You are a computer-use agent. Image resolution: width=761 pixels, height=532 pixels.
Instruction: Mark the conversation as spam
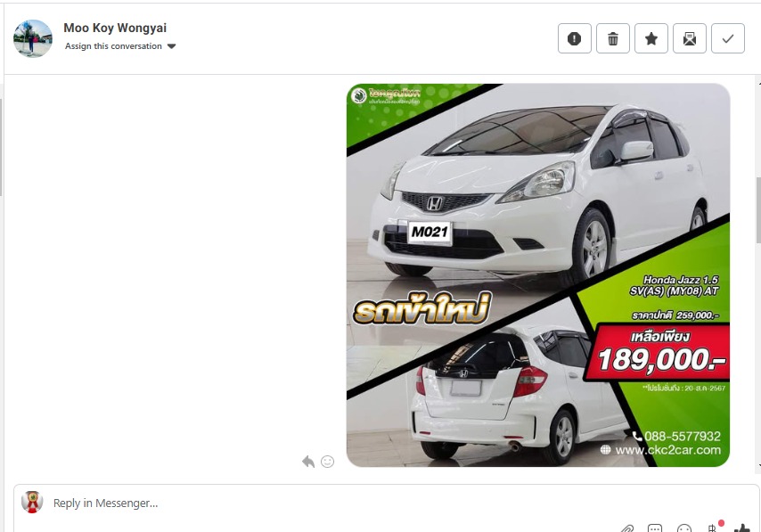[x=574, y=38]
